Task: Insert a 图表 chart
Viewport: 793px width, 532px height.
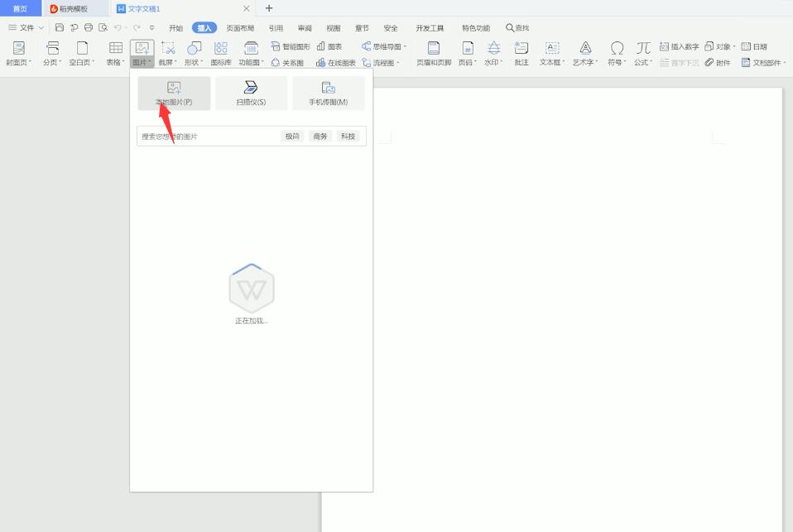Action: pyautogui.click(x=329, y=46)
